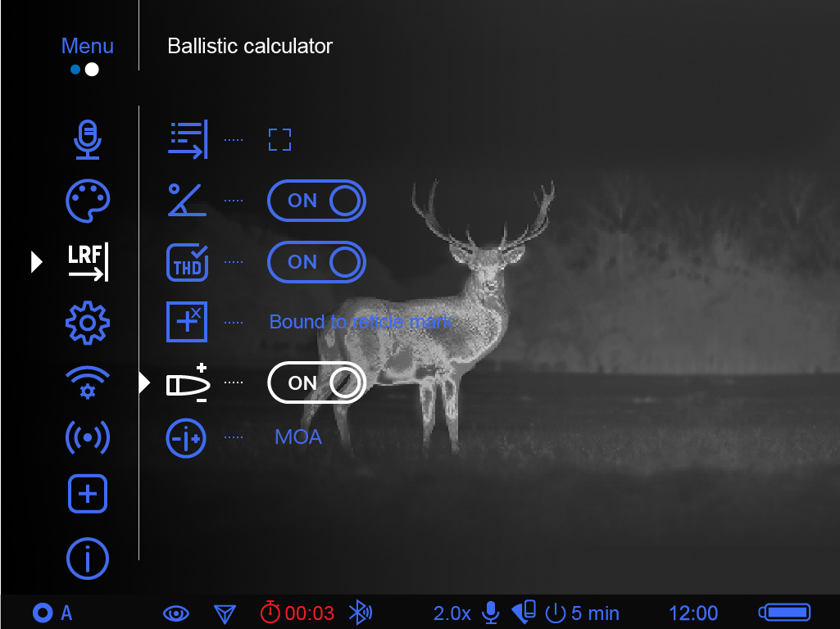Change the MOA unit setting
The height and width of the screenshot is (629, 840).
(x=298, y=437)
